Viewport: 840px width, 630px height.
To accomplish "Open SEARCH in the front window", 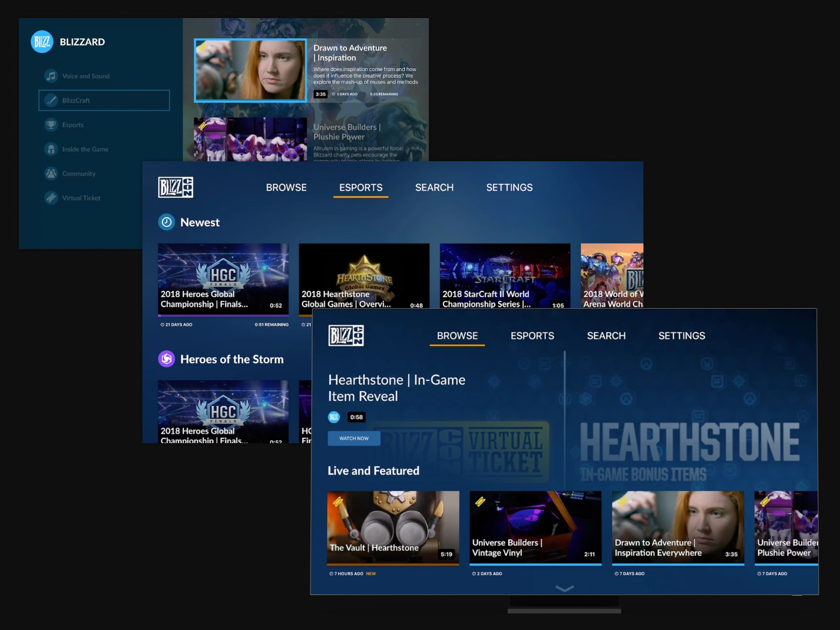I will click(606, 336).
